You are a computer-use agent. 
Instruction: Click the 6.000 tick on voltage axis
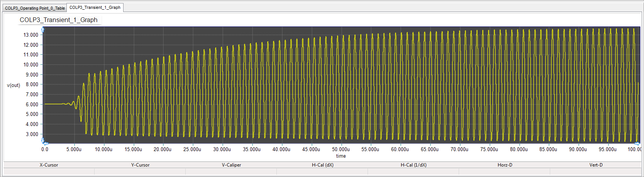tap(32, 104)
